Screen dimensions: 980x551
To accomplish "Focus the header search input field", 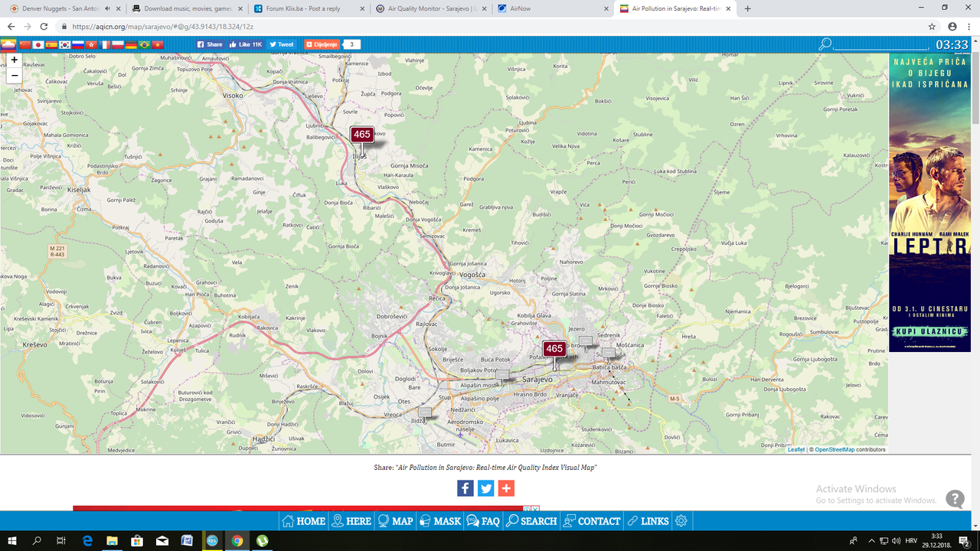I will [x=881, y=44].
